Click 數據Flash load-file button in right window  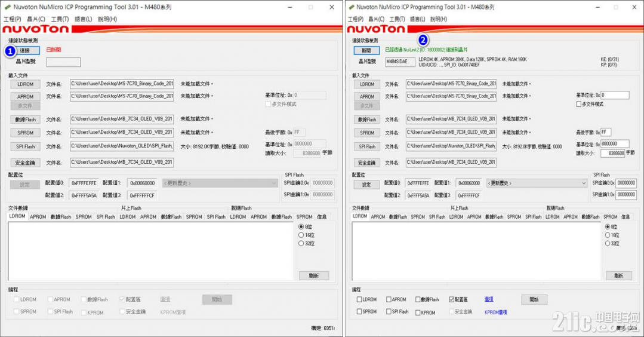(x=367, y=120)
